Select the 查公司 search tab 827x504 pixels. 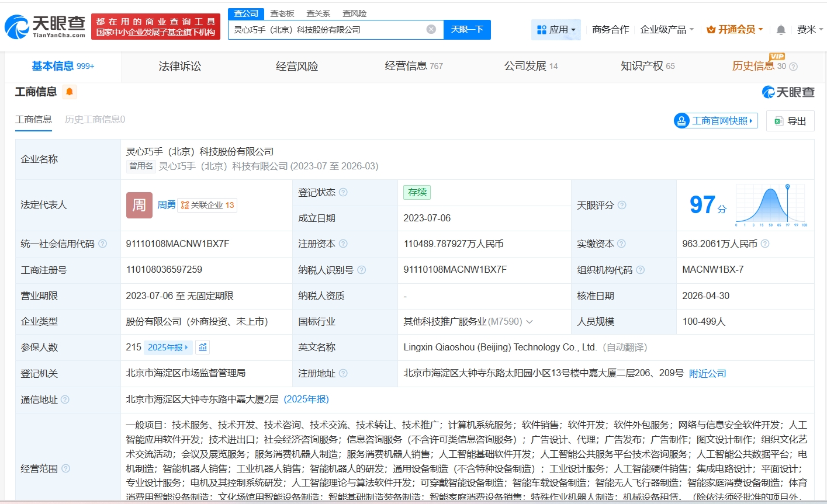(x=246, y=13)
